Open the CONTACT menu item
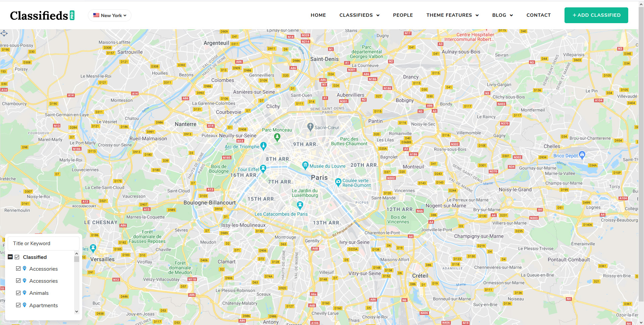 538,15
